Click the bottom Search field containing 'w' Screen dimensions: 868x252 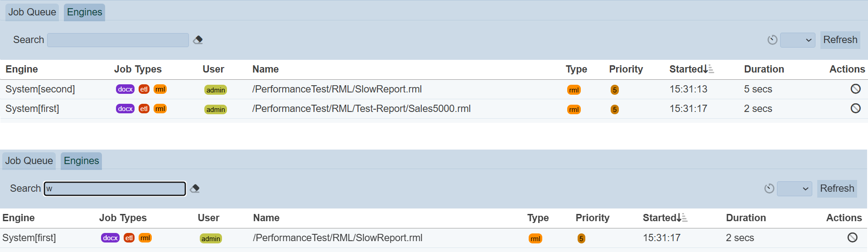point(115,189)
